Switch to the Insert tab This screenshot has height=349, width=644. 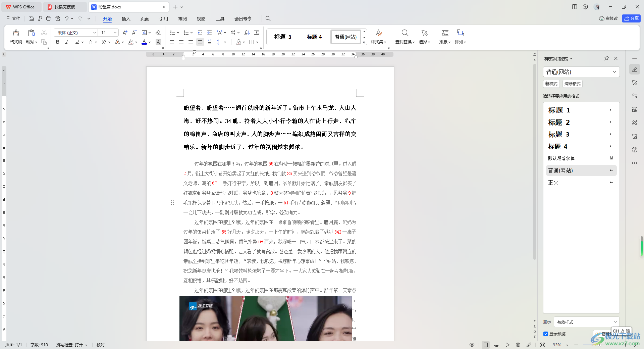126,19
